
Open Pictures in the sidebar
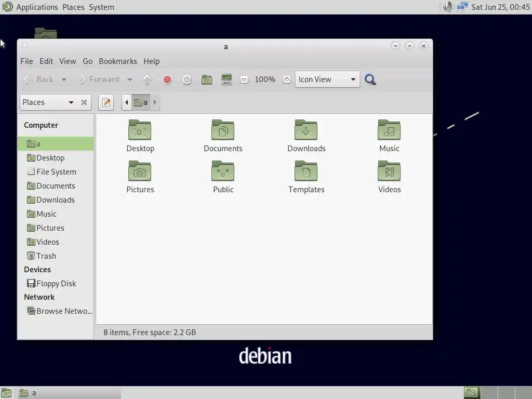pos(56,228)
